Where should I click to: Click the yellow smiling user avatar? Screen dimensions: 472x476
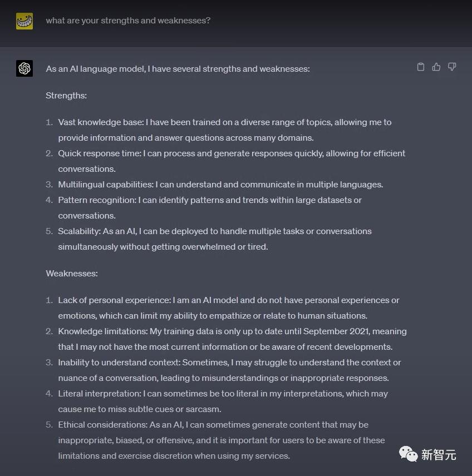point(24,21)
